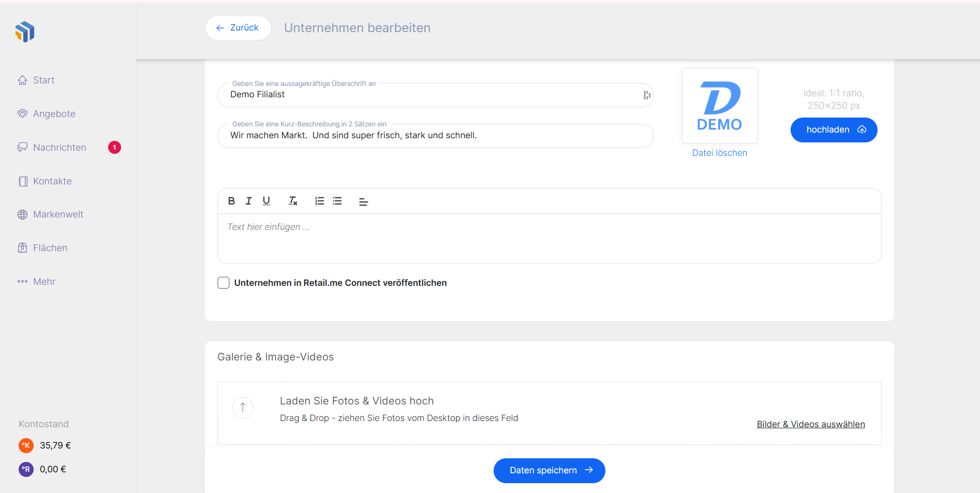Open the Mehr menu in sidebar
Screen dimensions: 980x493
pyautogui.click(x=44, y=282)
